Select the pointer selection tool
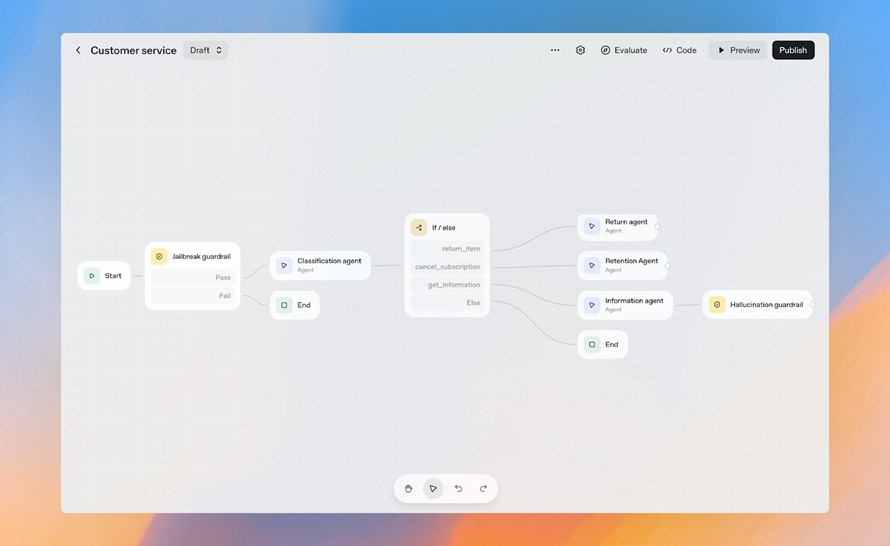 pos(433,489)
